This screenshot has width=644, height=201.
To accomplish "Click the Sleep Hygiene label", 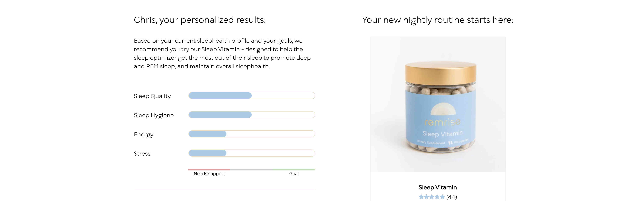I will pyautogui.click(x=154, y=115).
